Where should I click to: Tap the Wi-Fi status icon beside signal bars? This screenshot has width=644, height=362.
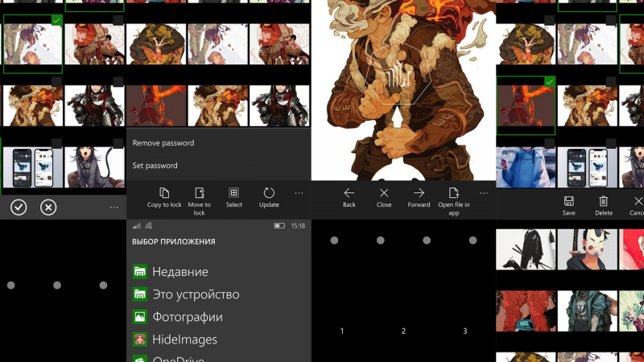tap(149, 226)
